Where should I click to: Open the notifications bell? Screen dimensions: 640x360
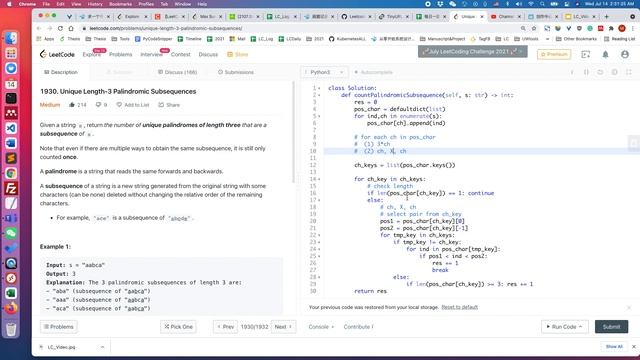point(605,54)
